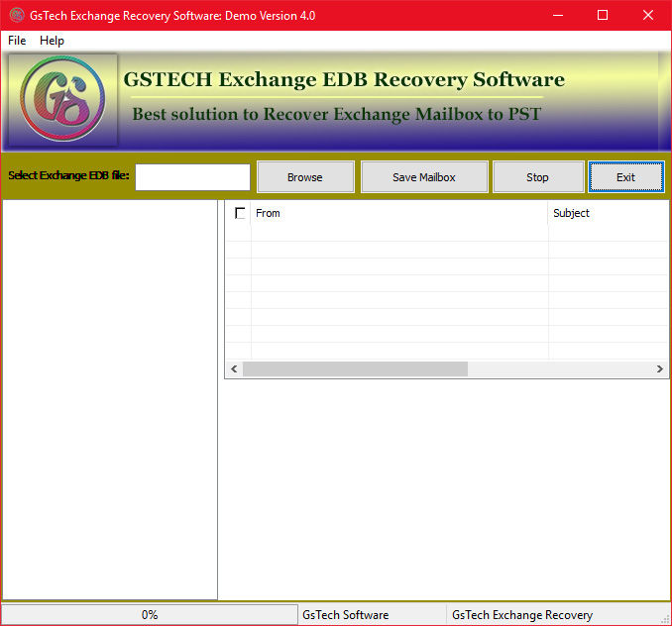The height and width of the screenshot is (626, 672).
Task: Click the Save Mailbox button
Action: tap(424, 177)
